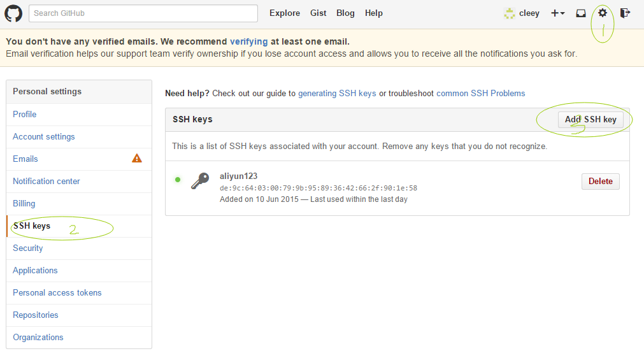Select SSH keys in the sidebar
This screenshot has height=358, width=644.
tap(79, 226)
